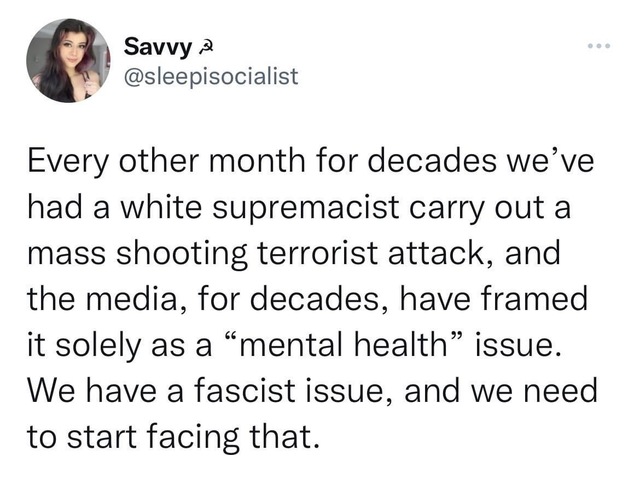This screenshot has width=640, height=479.
Task: Click the word "fascist" in the tweet
Action: 244,390
